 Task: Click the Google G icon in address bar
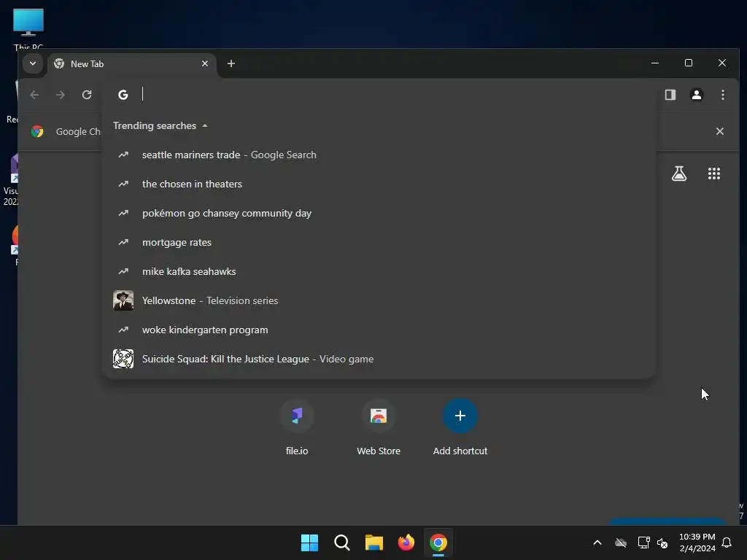[x=123, y=95]
